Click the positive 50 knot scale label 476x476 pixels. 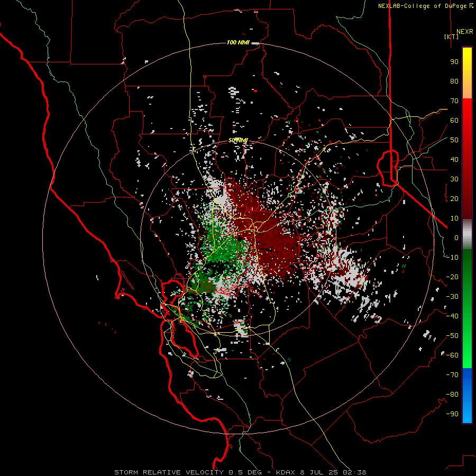454,140
